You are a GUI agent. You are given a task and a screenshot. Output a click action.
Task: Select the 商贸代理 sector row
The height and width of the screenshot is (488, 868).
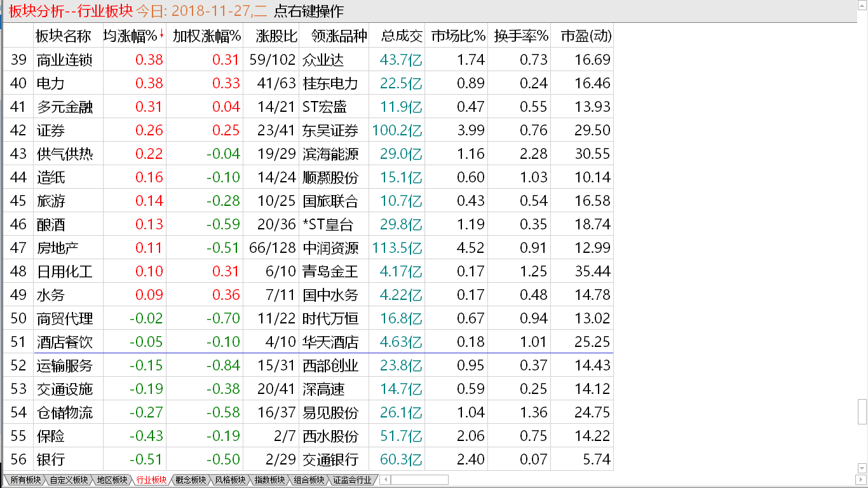(x=308, y=318)
